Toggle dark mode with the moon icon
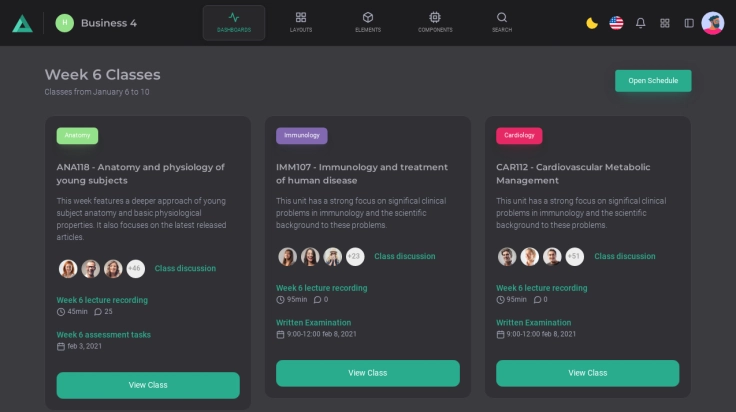Viewport: 736px width, 412px height. pyautogui.click(x=592, y=23)
